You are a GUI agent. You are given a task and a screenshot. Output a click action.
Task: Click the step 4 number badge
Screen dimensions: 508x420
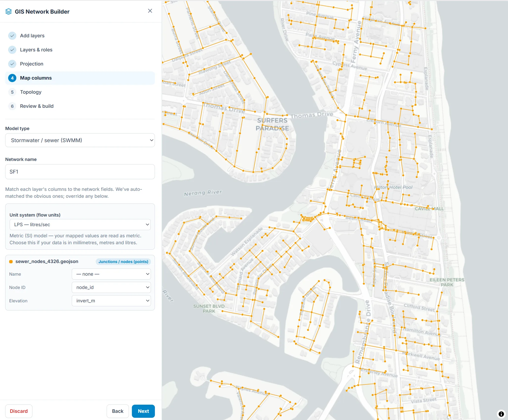[12, 78]
